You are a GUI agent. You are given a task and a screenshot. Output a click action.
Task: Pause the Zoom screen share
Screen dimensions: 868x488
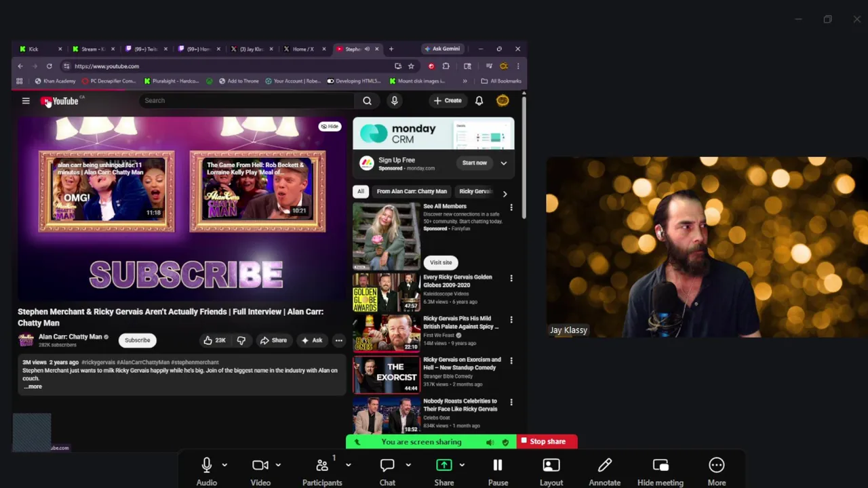pos(498,472)
